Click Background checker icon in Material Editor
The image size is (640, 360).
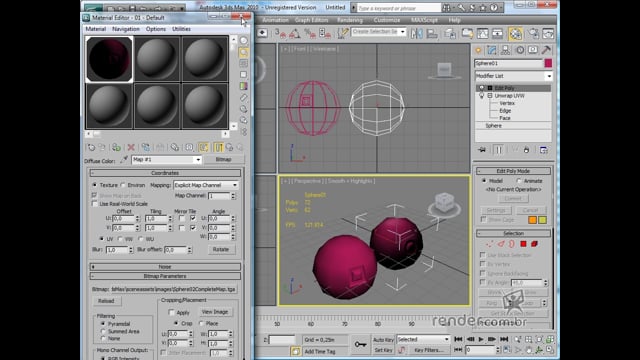244,63
